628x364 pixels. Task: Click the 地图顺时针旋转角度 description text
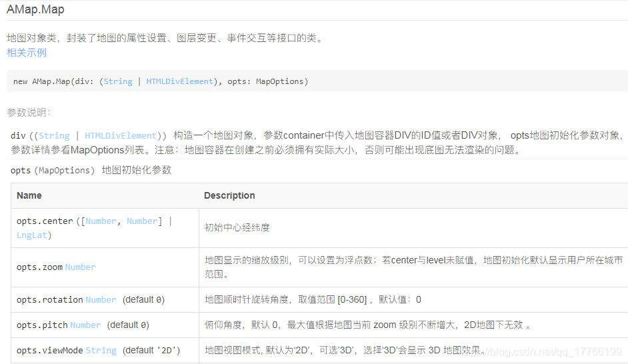click(313, 299)
